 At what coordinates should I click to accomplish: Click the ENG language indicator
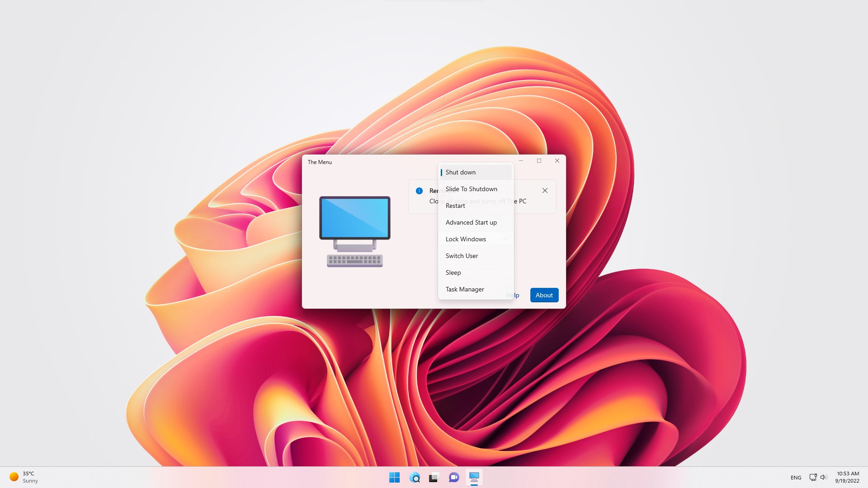[796, 478]
